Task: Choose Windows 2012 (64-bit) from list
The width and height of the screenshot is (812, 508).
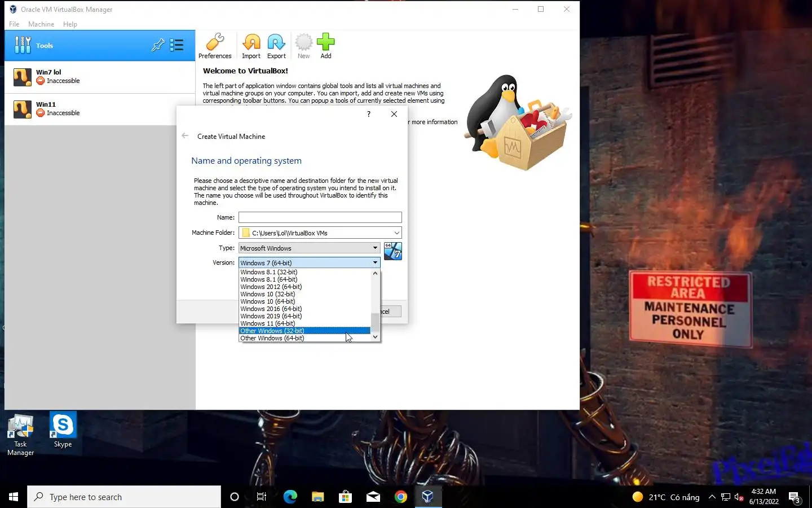Action: click(x=304, y=287)
